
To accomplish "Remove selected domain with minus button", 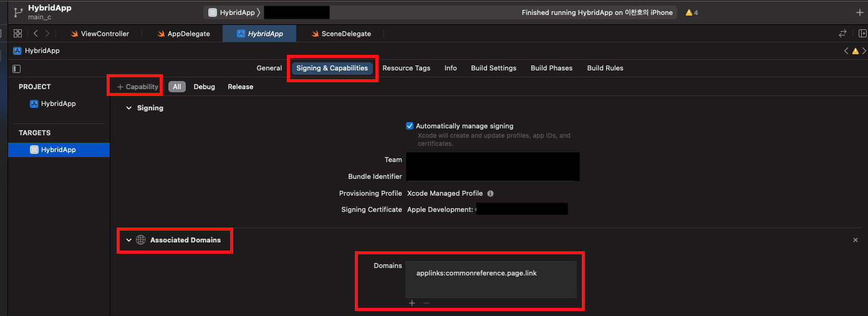I will tap(427, 303).
